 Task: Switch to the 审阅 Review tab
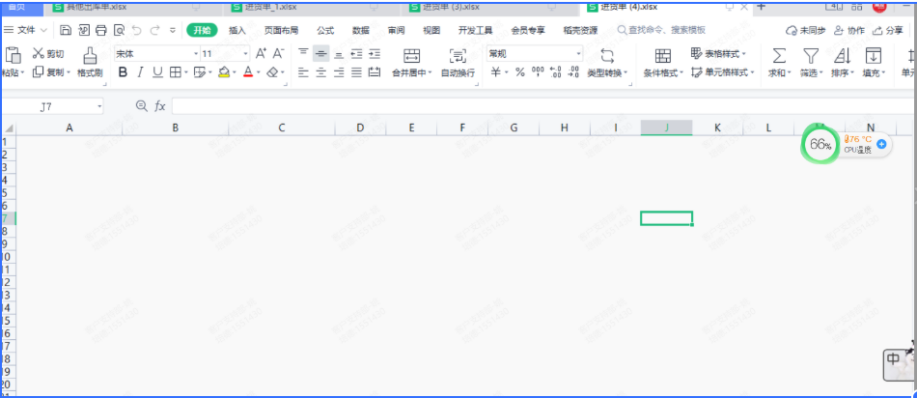click(x=396, y=30)
